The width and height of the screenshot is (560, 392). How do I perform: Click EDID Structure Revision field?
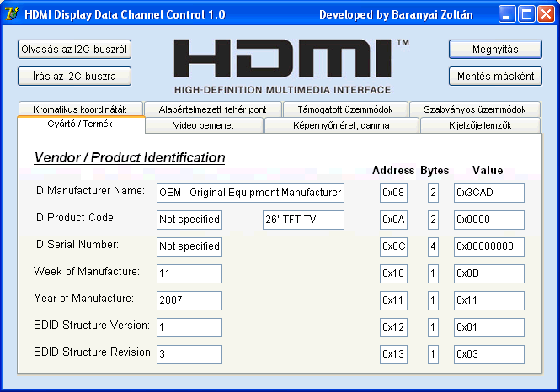(x=189, y=354)
